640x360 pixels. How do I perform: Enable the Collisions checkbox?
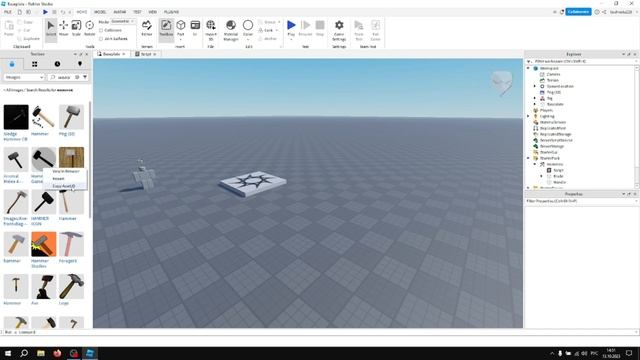(101, 30)
